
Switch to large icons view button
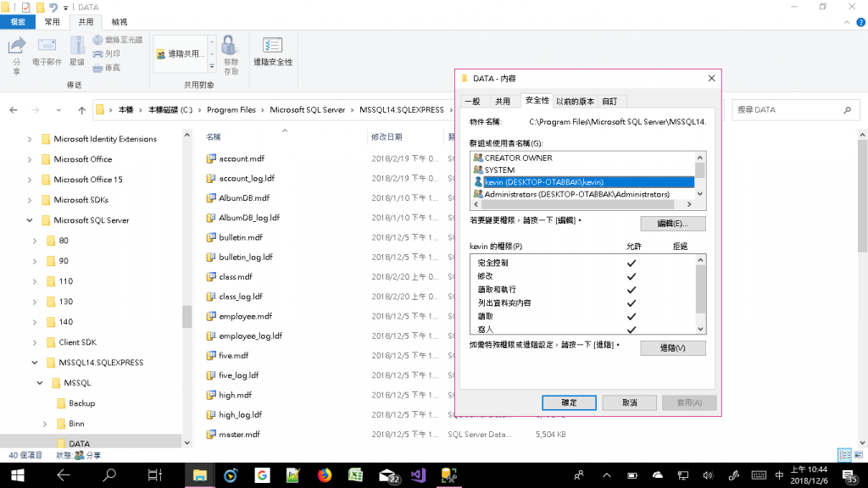[859, 455]
